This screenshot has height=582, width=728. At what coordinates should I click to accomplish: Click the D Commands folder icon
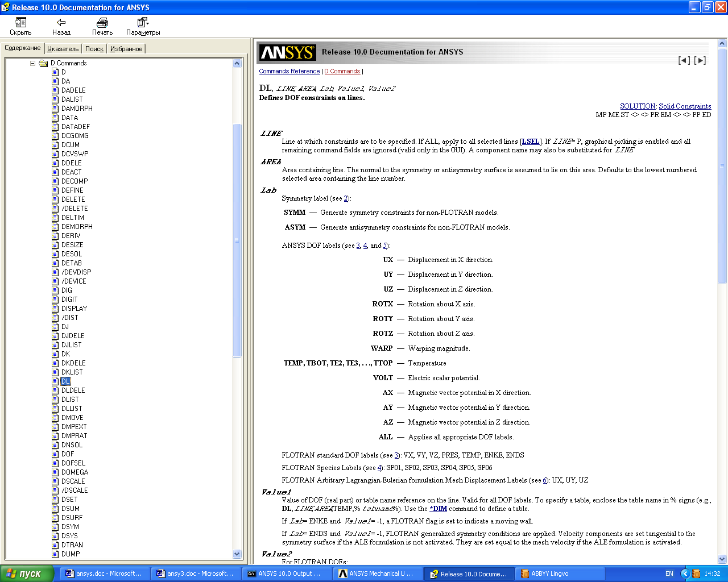(x=43, y=63)
